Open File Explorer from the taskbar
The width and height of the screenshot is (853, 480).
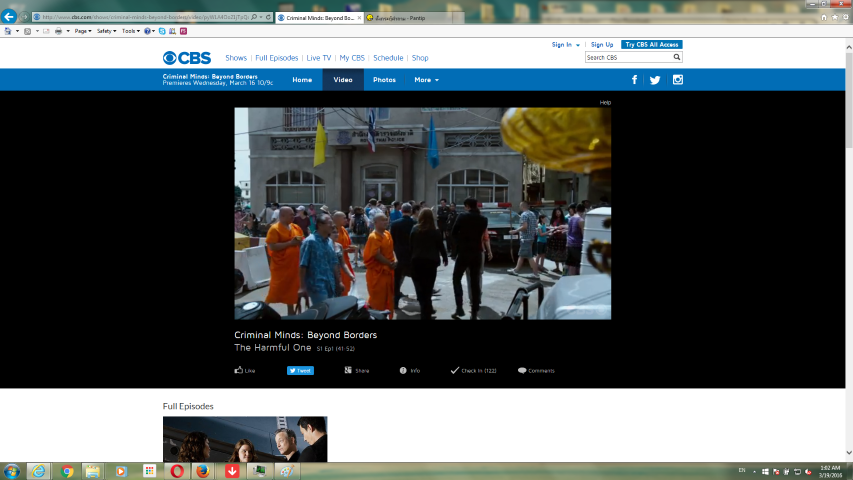click(92, 471)
